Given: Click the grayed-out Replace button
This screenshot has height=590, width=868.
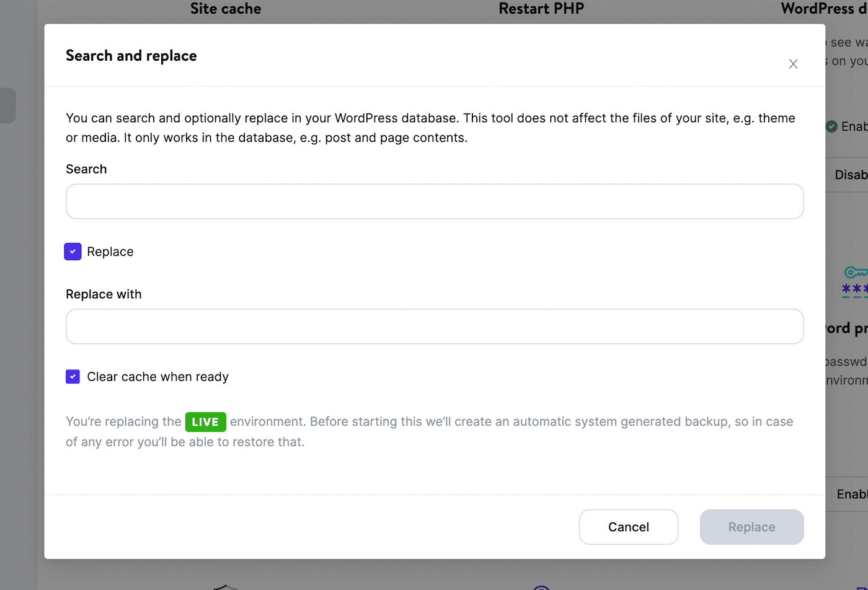Looking at the screenshot, I should (x=751, y=527).
